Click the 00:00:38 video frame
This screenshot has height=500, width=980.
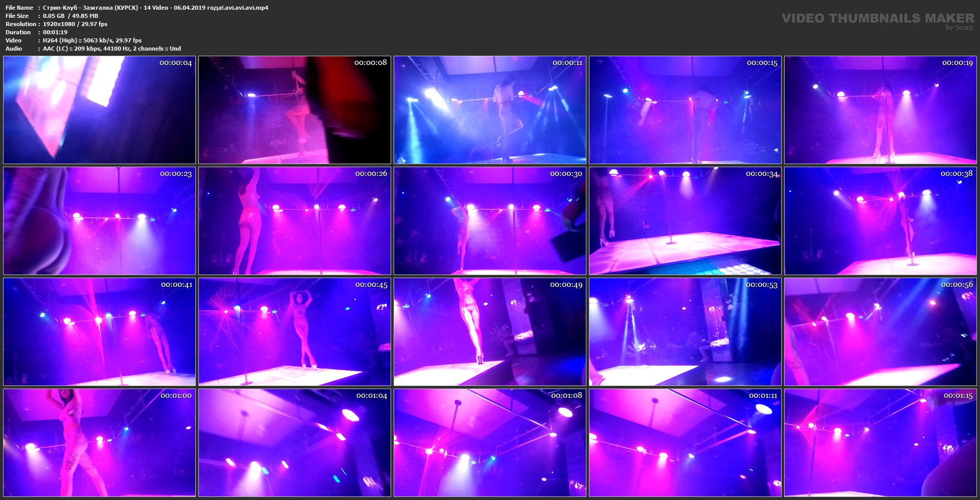(x=881, y=221)
